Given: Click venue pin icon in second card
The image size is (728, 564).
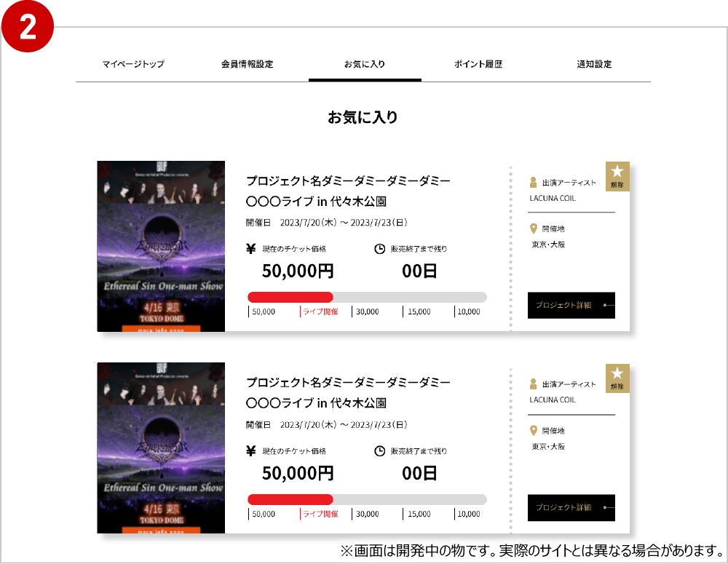Looking at the screenshot, I should coord(534,431).
